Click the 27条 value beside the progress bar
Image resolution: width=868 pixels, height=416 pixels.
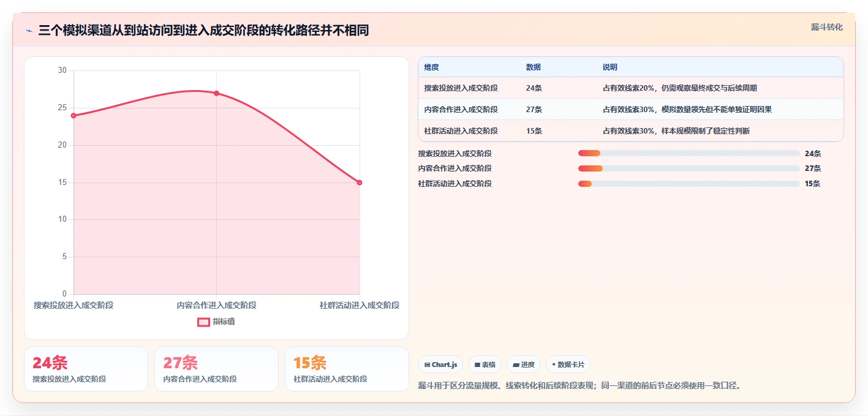point(813,168)
